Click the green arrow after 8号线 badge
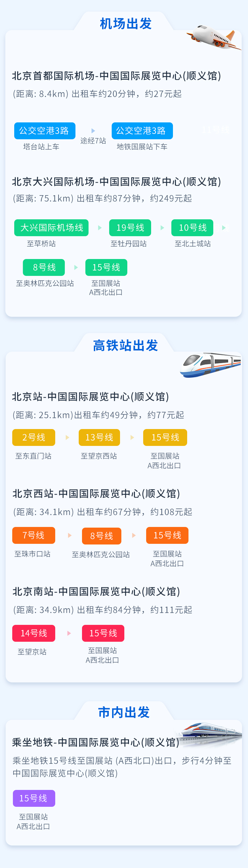This screenshot has width=248, height=868. (x=76, y=268)
